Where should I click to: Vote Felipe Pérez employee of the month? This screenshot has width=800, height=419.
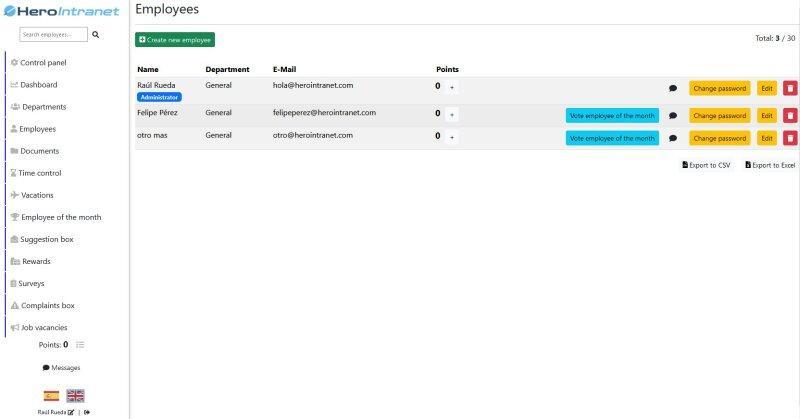point(612,116)
